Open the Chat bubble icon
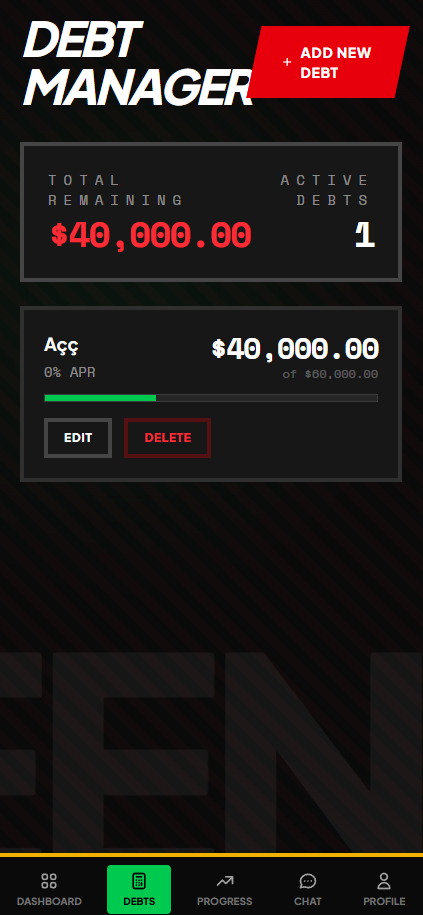Screen dimensions: 423x915 (307, 881)
